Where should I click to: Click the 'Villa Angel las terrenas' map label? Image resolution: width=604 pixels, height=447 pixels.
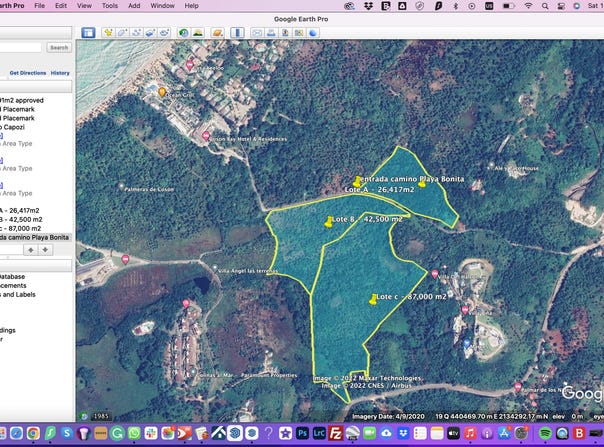pos(248,271)
